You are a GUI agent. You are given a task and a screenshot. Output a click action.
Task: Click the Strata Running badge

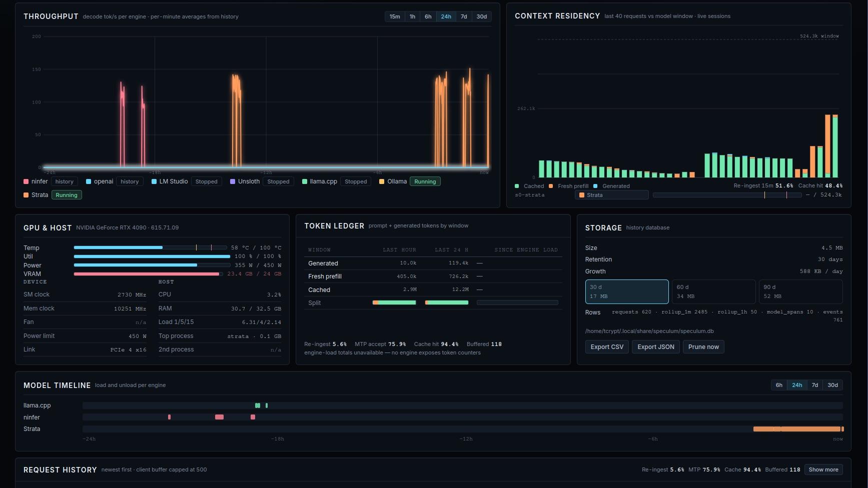[67, 195]
